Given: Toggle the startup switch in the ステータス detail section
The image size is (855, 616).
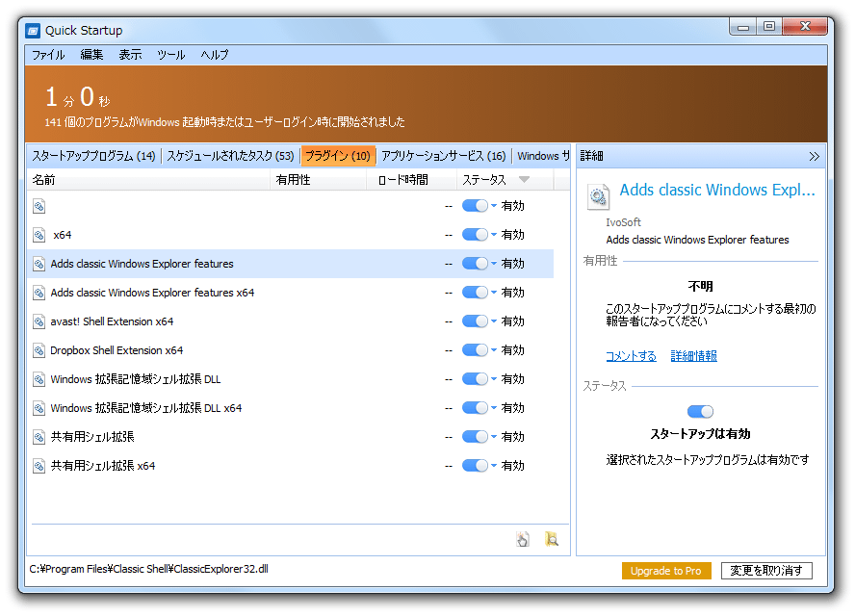Looking at the screenshot, I should (700, 412).
